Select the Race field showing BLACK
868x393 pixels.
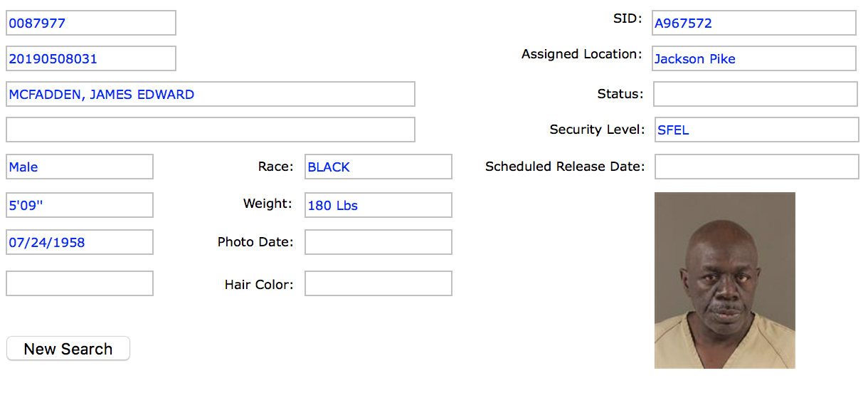pos(379,167)
